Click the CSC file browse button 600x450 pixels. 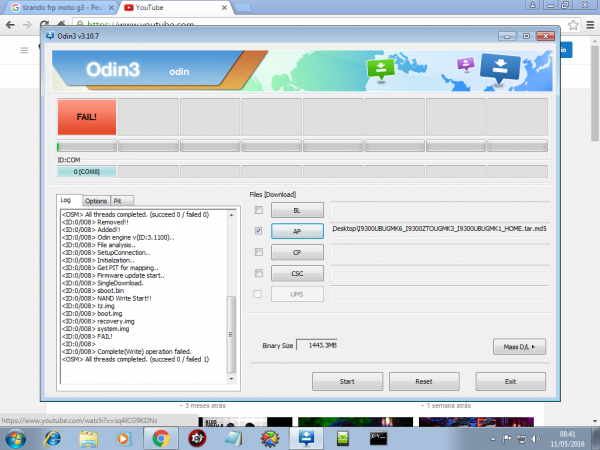(297, 273)
